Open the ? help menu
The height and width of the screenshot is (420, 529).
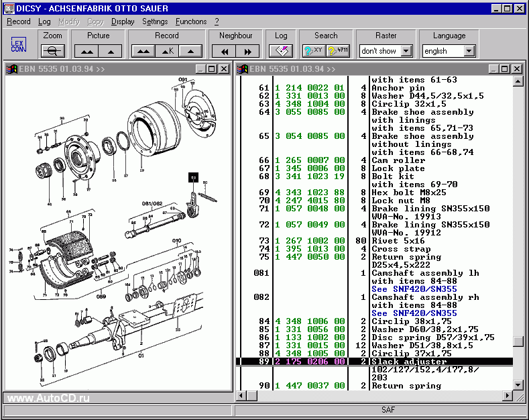pos(217,21)
